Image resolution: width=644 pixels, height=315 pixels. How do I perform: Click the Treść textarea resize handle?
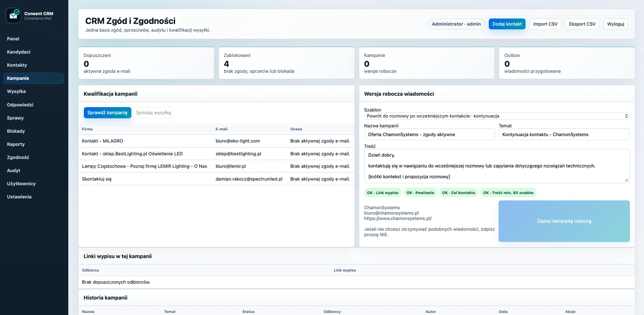click(626, 180)
